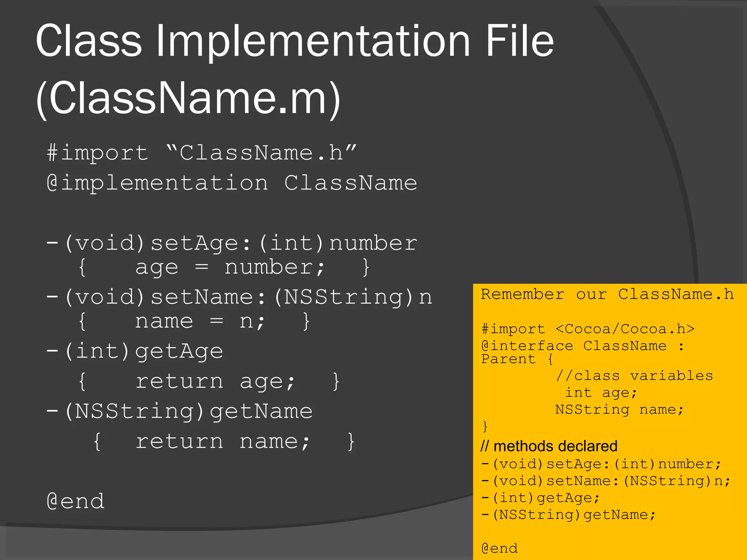Click '-(void)setAge:(int)number;' in yellow box
The width and height of the screenshot is (747, 560).
[x=601, y=464]
